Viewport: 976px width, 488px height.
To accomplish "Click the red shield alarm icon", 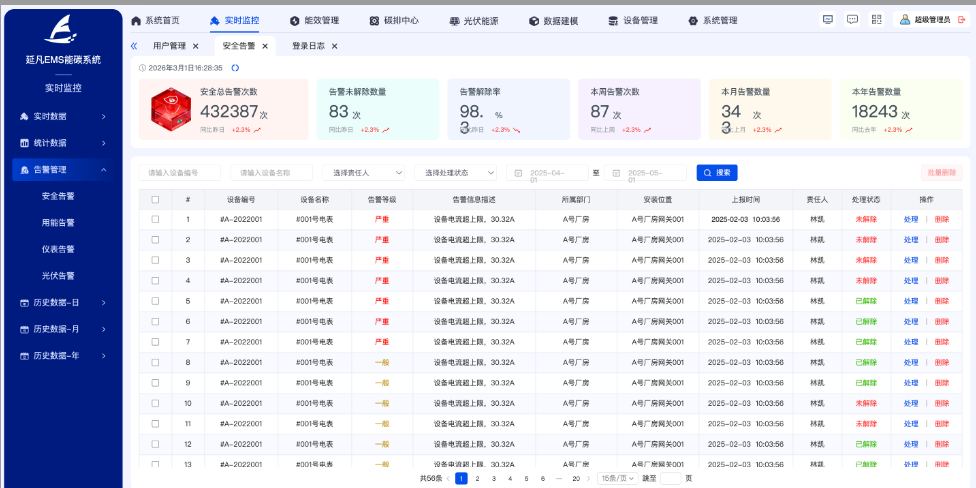I will pyautogui.click(x=172, y=108).
